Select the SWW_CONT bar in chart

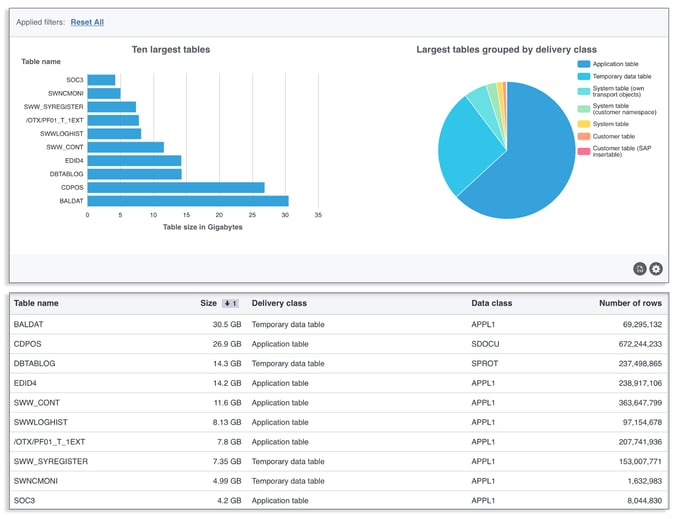click(x=126, y=147)
